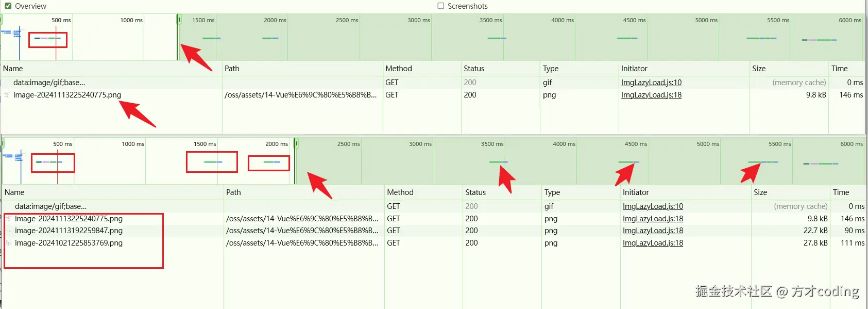Viewport: 868px width, 309px height.
Task: Click the lower overview's selection window handle
Action: pyautogui.click(x=296, y=143)
